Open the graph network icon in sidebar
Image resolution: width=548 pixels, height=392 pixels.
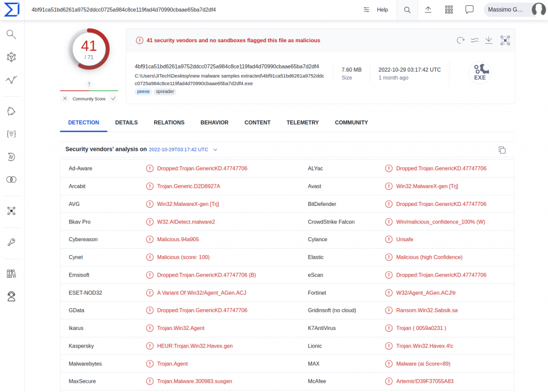pyautogui.click(x=11, y=57)
